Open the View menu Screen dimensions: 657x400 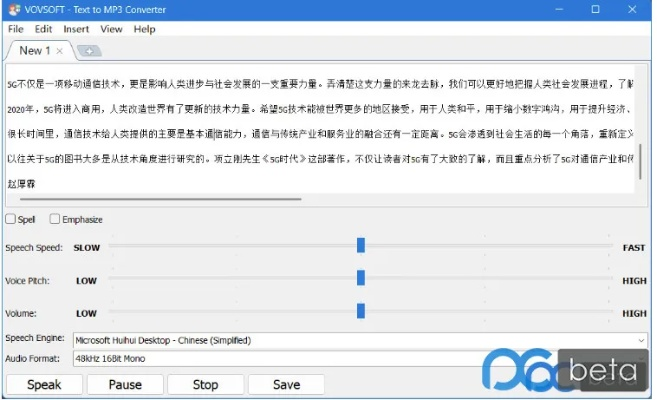click(x=111, y=29)
